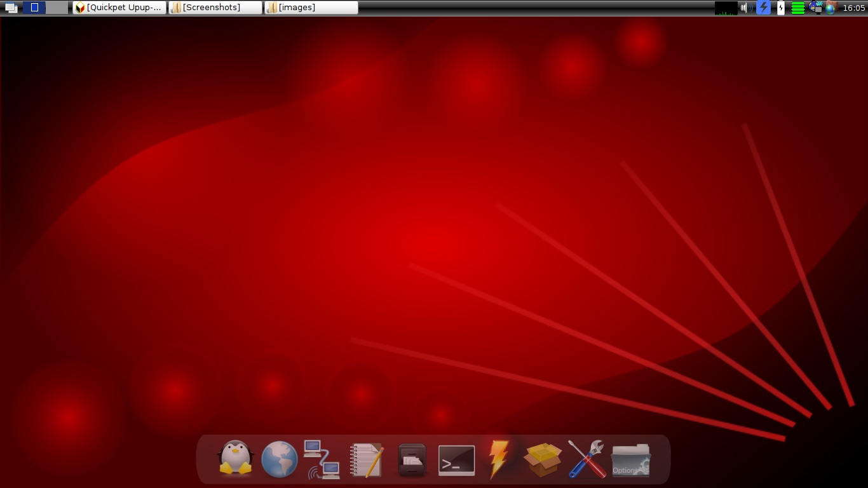Click the white battery charging tray icon
Image resolution: width=868 pixels, height=488 pixels.
781,8
